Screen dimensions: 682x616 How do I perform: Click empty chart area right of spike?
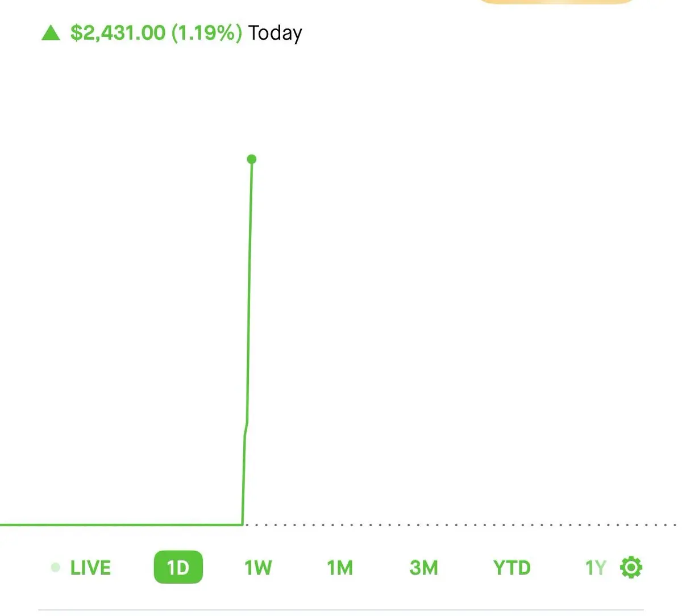(466, 284)
